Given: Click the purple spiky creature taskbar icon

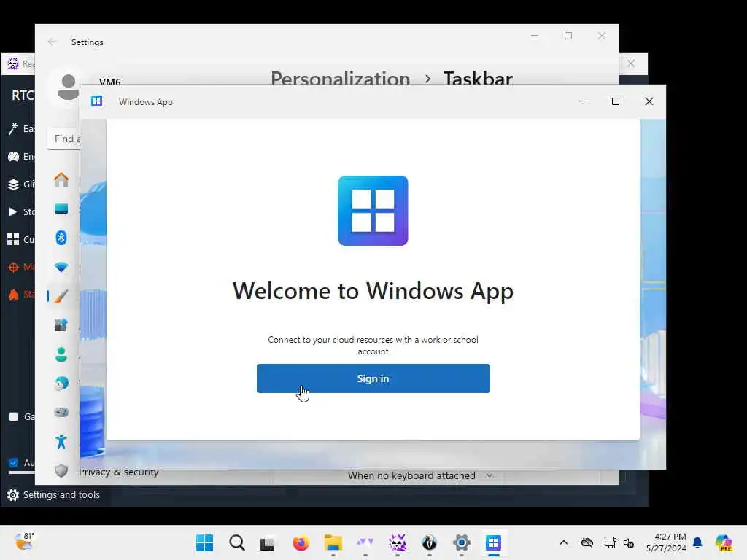Looking at the screenshot, I should (x=398, y=542).
